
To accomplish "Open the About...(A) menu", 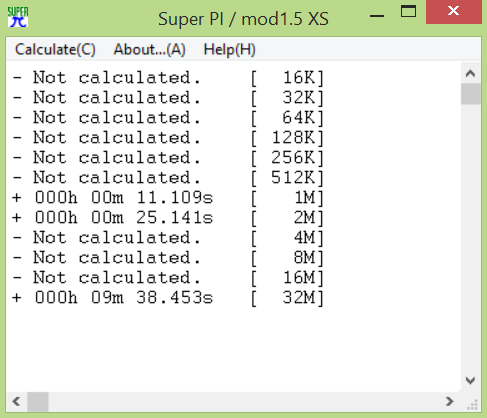I will tap(149, 50).
